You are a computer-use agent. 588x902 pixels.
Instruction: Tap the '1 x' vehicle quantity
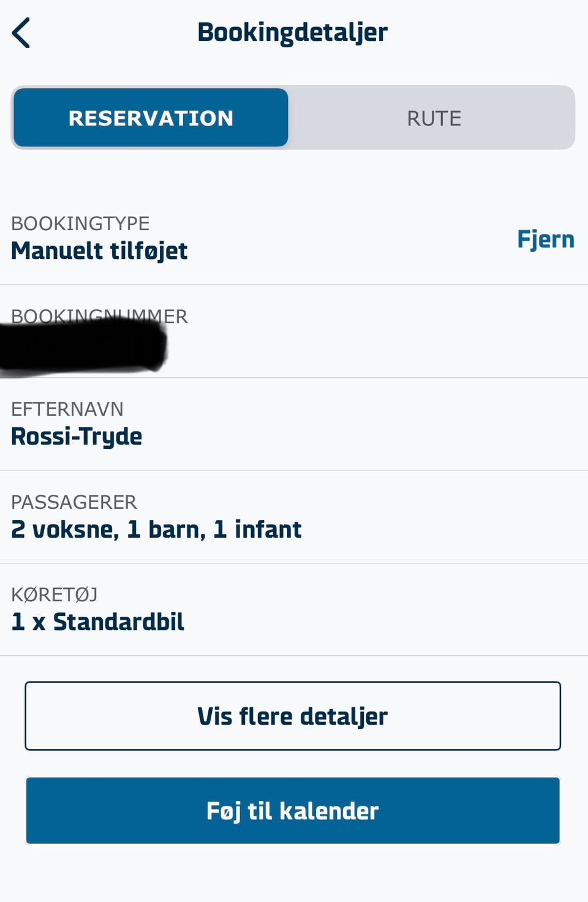28,622
